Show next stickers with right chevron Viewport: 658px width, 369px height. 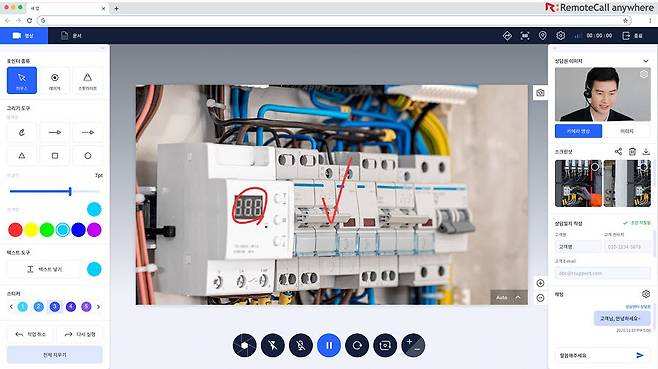[x=99, y=307]
